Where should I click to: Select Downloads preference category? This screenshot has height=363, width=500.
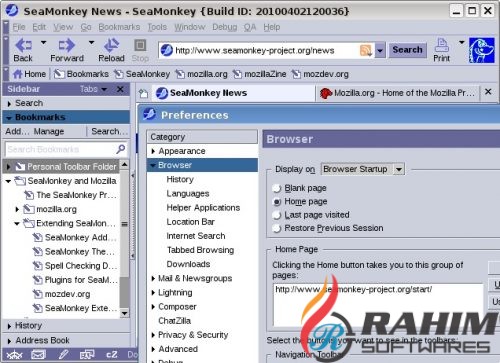point(188,264)
